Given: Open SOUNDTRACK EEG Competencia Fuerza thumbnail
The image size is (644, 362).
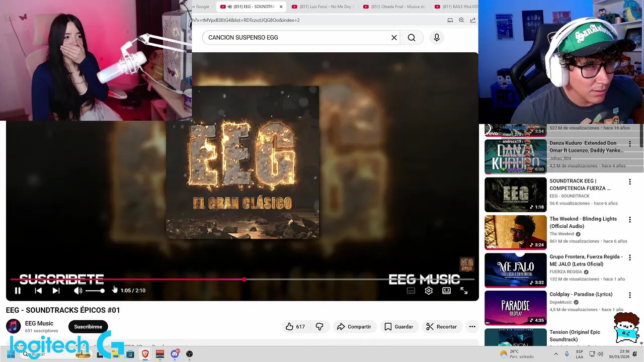Looking at the screenshot, I should [515, 195].
